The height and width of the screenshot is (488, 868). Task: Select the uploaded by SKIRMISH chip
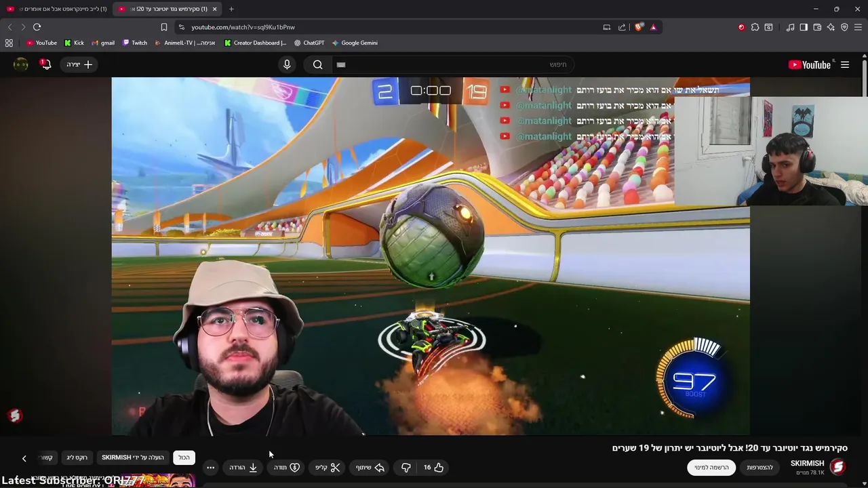pyautogui.click(x=133, y=457)
